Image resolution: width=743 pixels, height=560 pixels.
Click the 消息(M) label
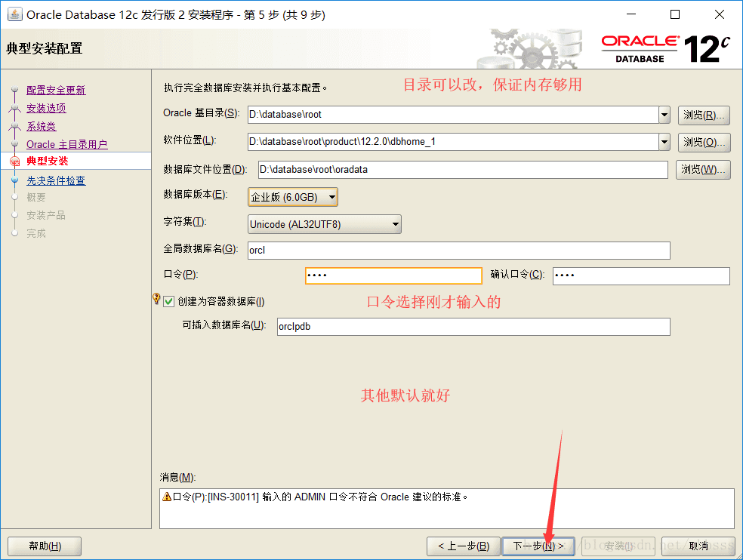point(177,477)
